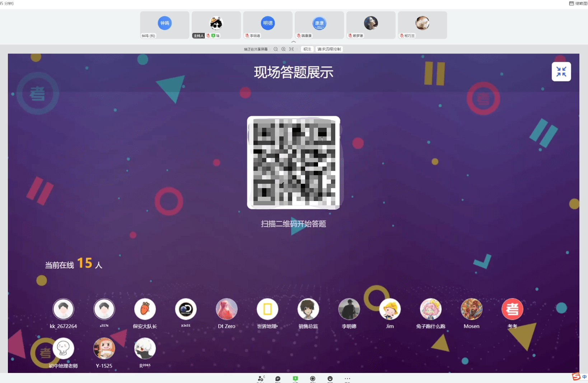Screen dimensions: 588x383
Task: Collapse the participant video strip
Action: 294,42
